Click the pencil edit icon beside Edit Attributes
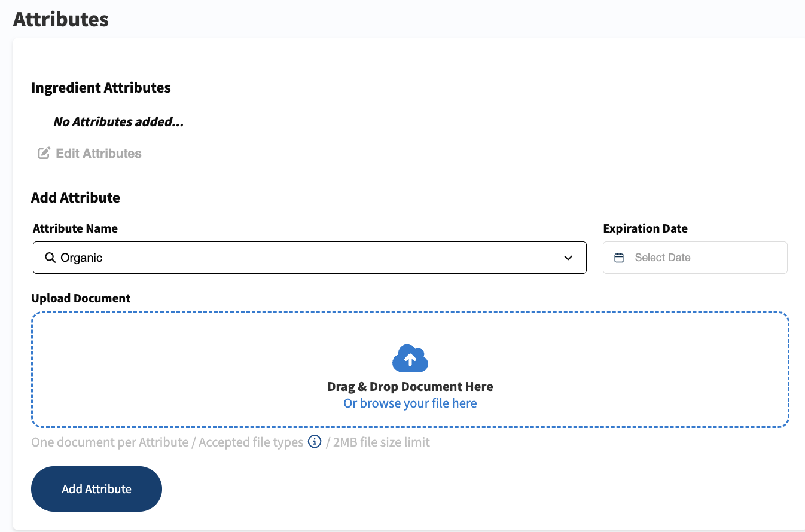Screen dimensions: 805x532 [44, 154]
